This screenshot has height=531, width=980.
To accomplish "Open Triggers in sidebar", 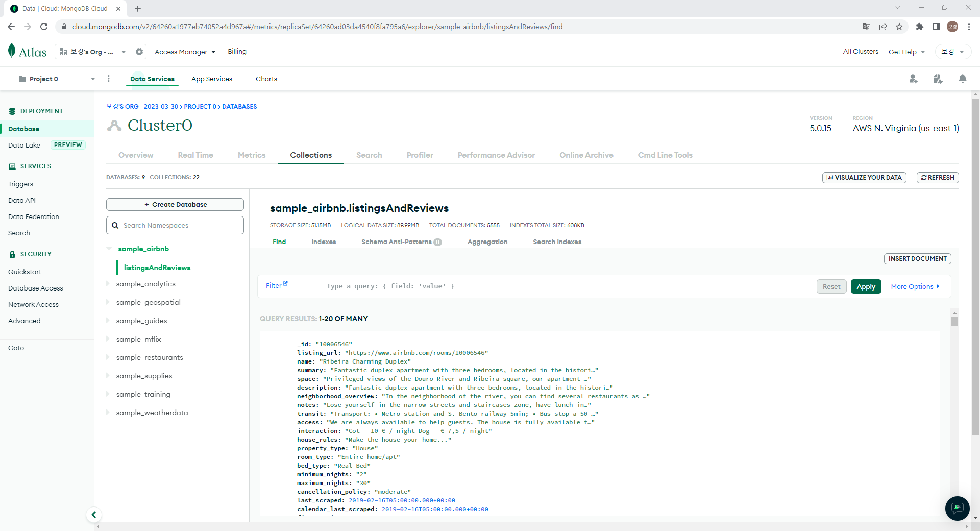I will click(x=20, y=184).
